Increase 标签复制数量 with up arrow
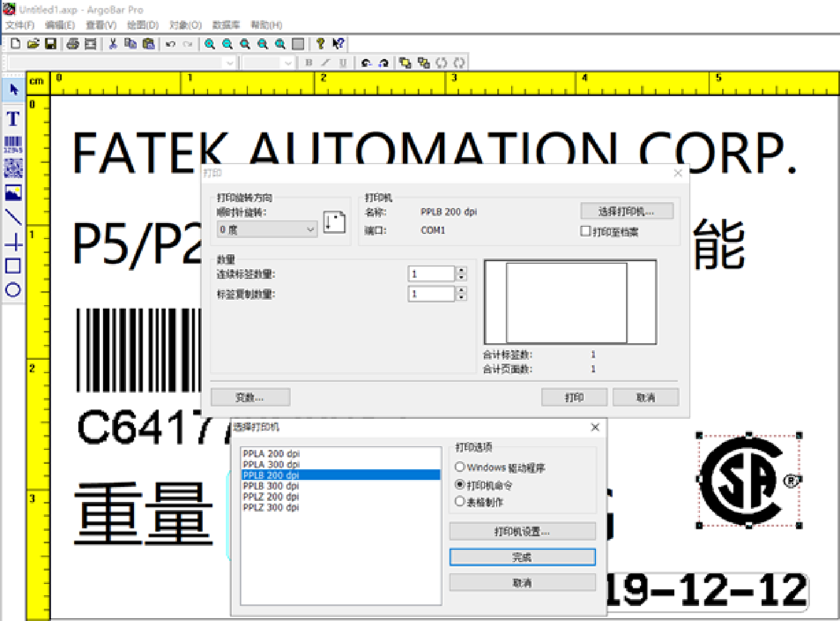Screen dimensions: 840x621 (461, 290)
